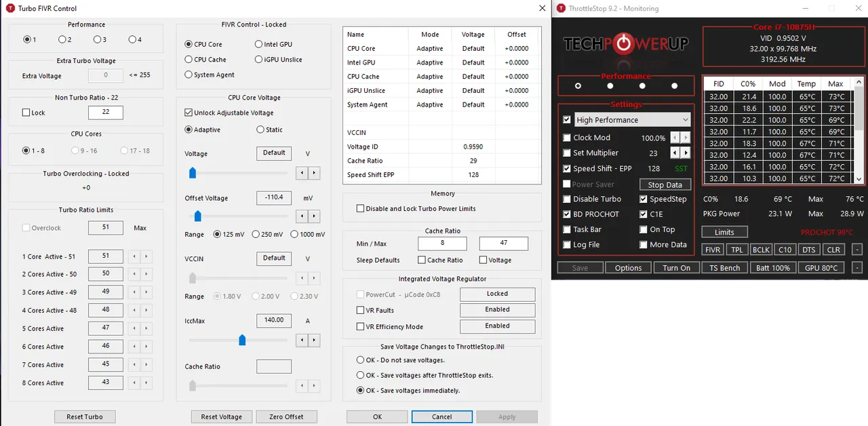Increase Set Multiplier with right arrow
The image size is (868, 426).
tap(686, 153)
